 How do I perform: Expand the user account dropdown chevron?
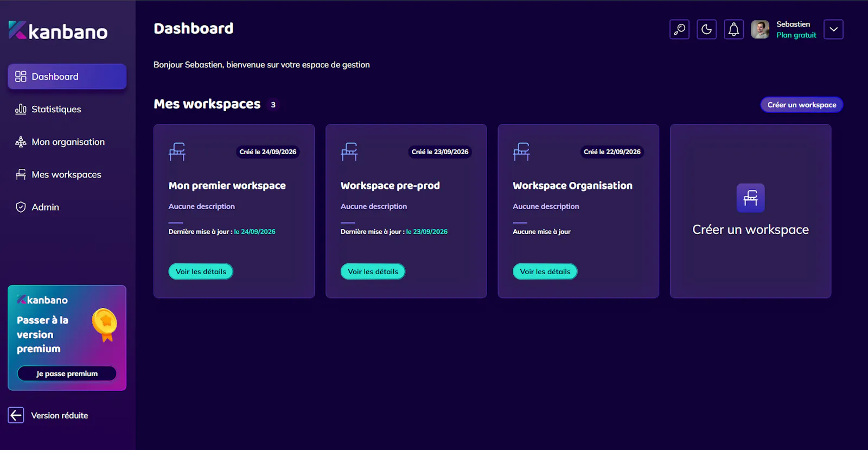(x=833, y=29)
